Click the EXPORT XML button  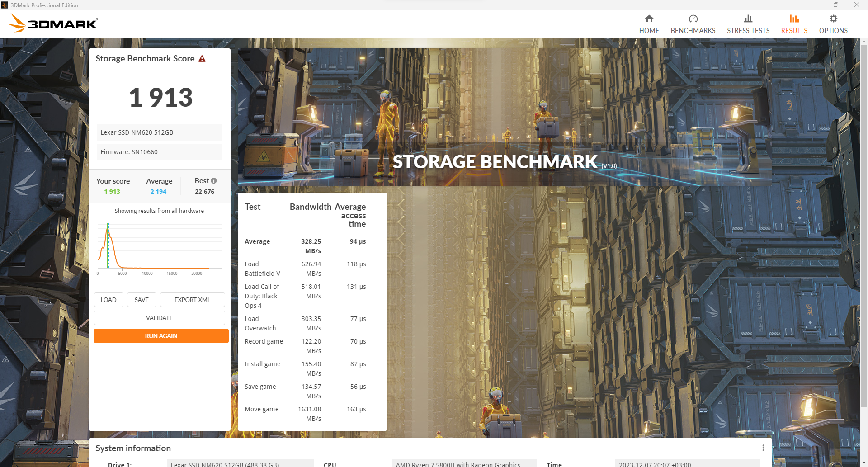click(x=193, y=300)
